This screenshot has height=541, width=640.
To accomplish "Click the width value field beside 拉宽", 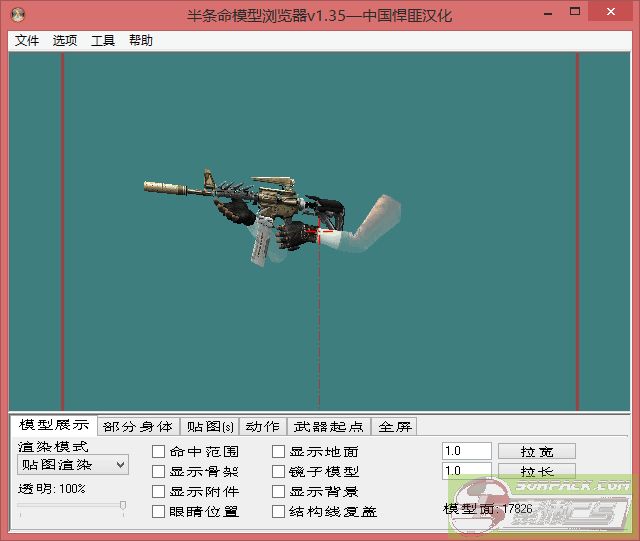I will point(466,452).
